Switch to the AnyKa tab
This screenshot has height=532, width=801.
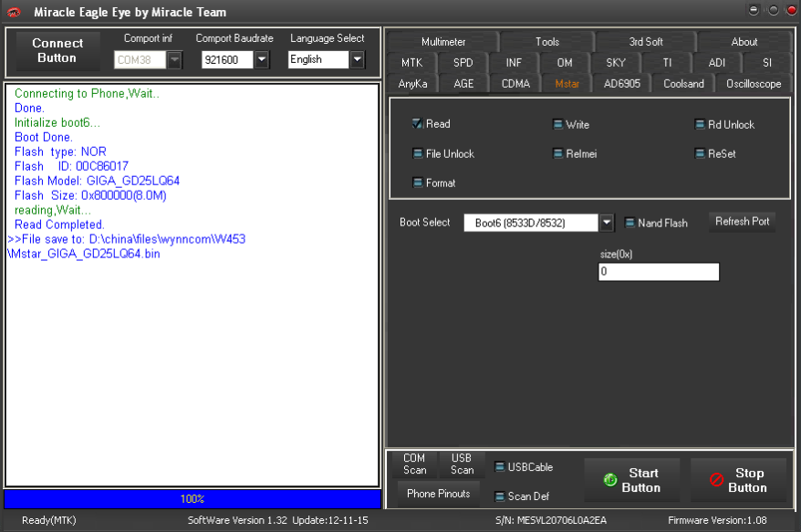[412, 83]
